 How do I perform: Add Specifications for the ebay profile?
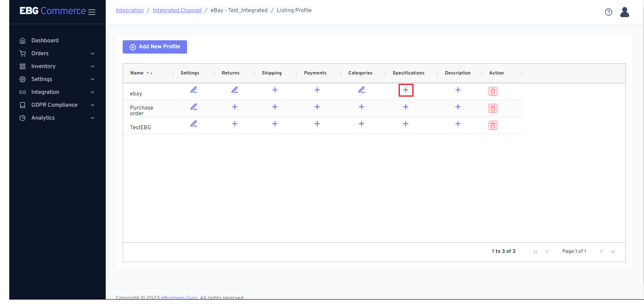pyautogui.click(x=405, y=90)
